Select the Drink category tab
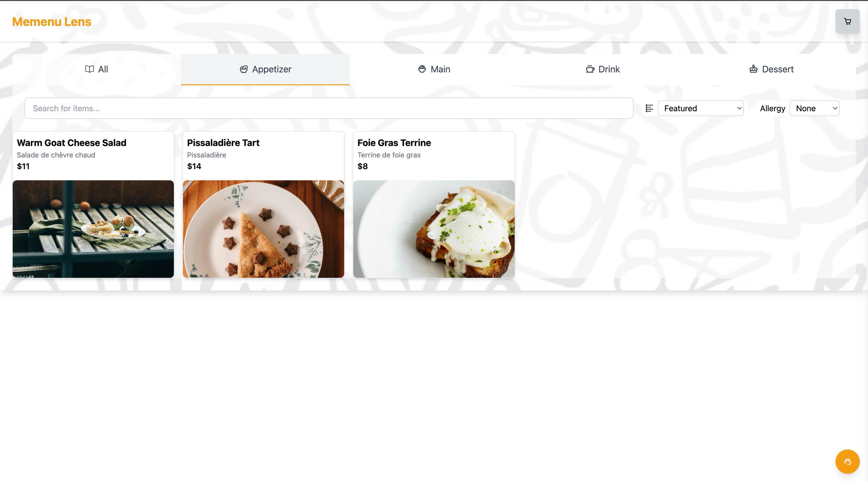This screenshot has width=868, height=482. 602,69
